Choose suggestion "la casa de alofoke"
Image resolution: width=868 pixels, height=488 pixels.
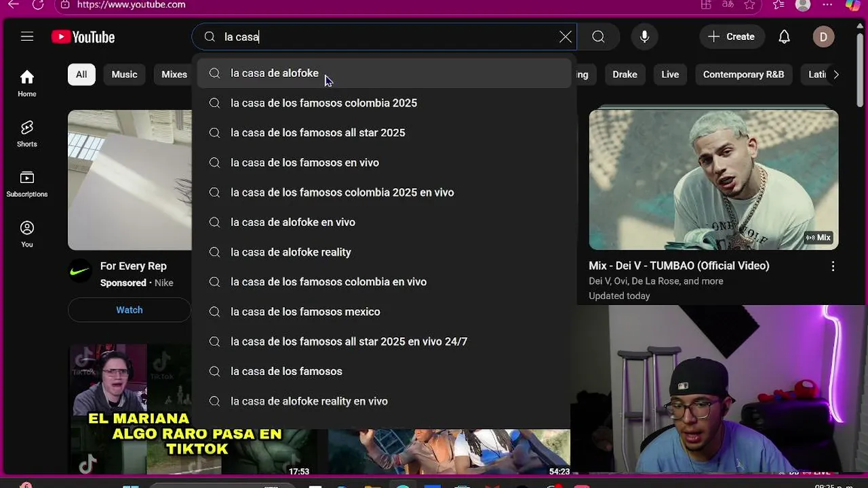click(384, 73)
